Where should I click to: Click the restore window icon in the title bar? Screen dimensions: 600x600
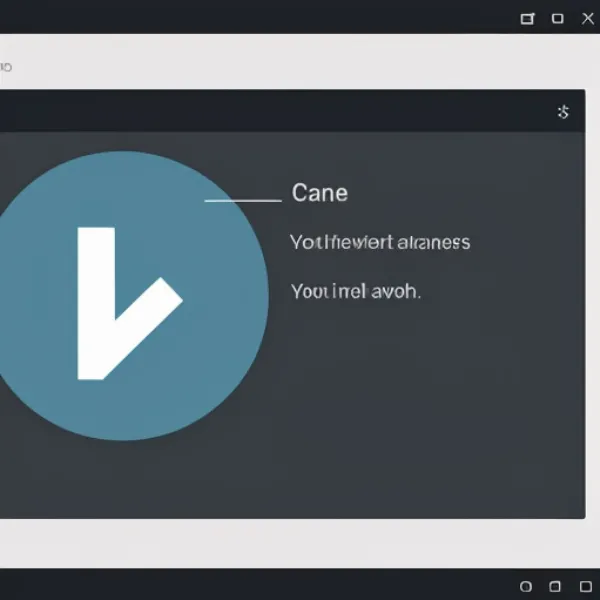(x=528, y=18)
